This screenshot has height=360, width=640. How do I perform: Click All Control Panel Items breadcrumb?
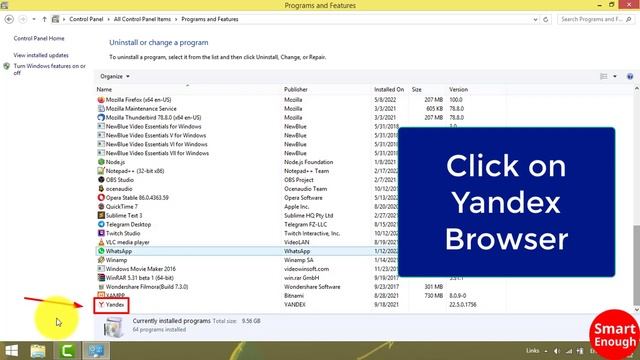(142, 19)
